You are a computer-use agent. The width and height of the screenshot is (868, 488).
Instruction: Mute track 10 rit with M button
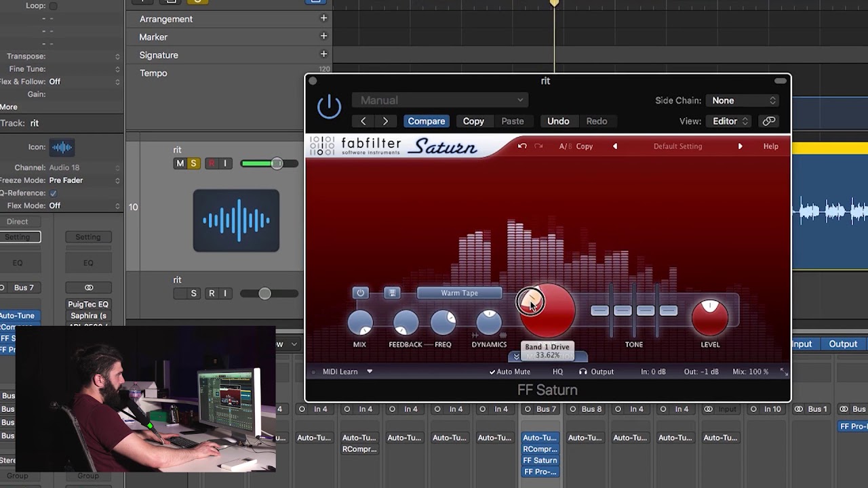180,163
